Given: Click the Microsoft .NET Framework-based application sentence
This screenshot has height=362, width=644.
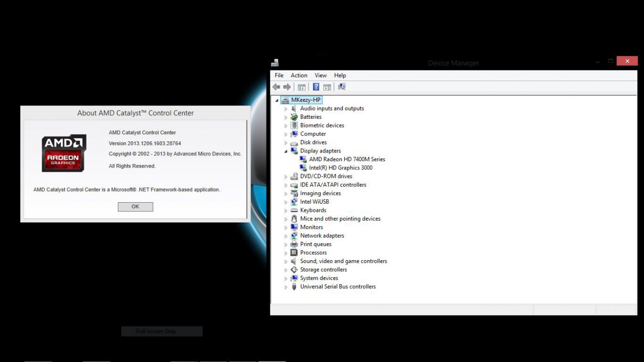Looking at the screenshot, I should pyautogui.click(x=126, y=190).
